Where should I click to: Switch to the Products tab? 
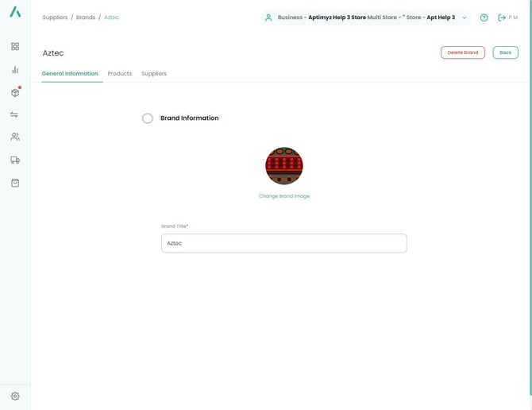click(119, 74)
